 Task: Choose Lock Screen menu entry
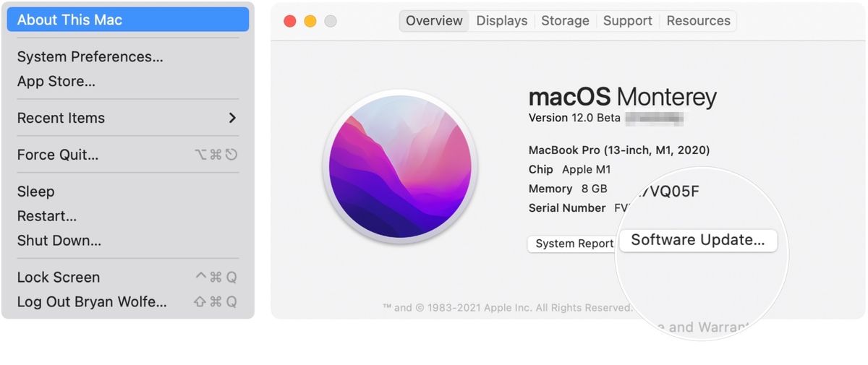pyautogui.click(x=128, y=278)
